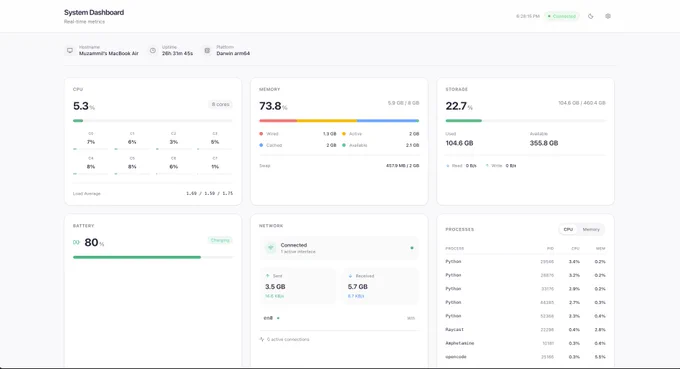Viewport: 680px width, 369px height.
Task: Click the Used 104.6 GB storage value
Action: click(x=459, y=143)
